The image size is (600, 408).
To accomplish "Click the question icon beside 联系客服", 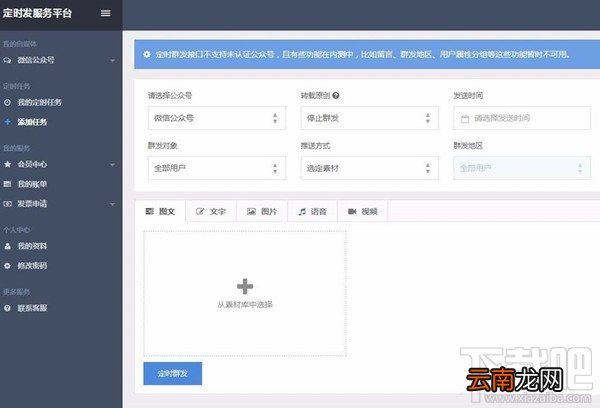I will [7, 308].
